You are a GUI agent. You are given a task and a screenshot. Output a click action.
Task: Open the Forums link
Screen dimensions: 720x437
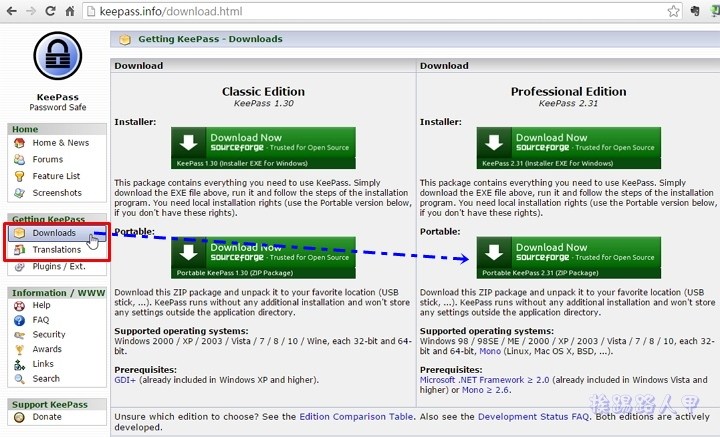(x=48, y=159)
